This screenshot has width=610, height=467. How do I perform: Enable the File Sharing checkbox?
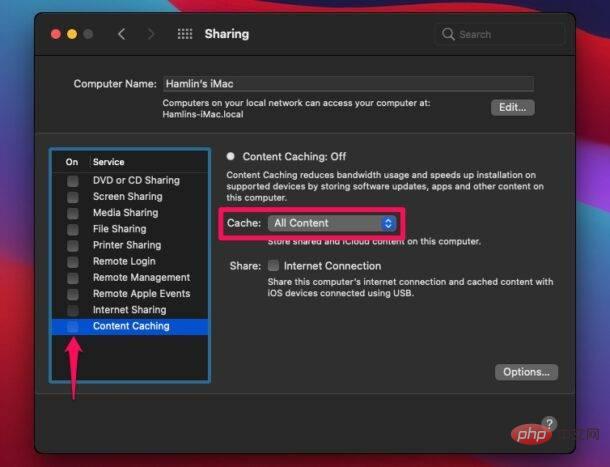[x=73, y=229]
